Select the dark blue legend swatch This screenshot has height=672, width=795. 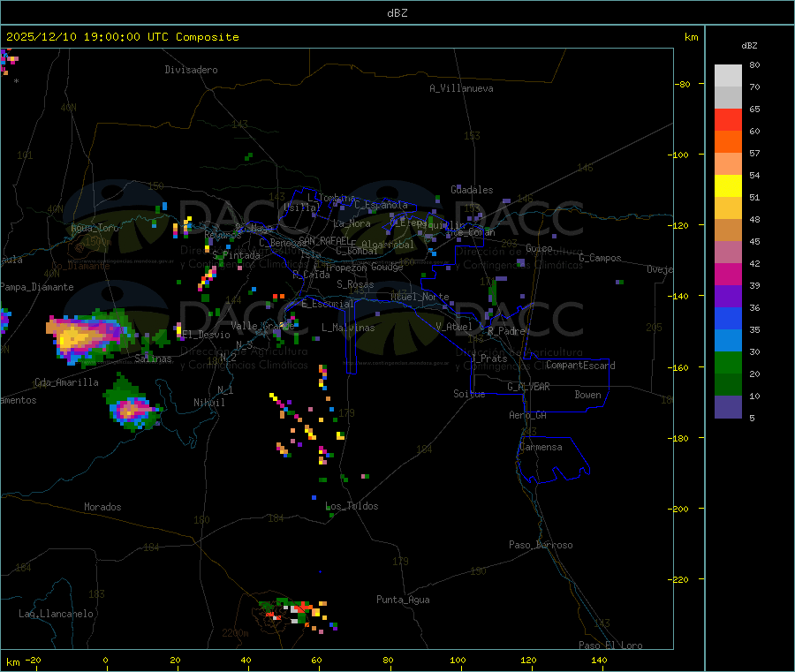click(x=728, y=318)
